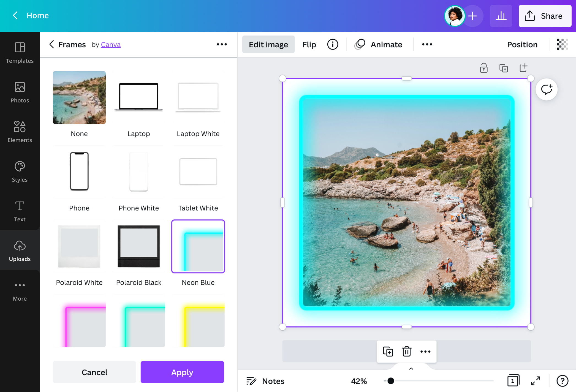Click the Canva link in Frames panel
The height and width of the screenshot is (392, 576).
111,44
